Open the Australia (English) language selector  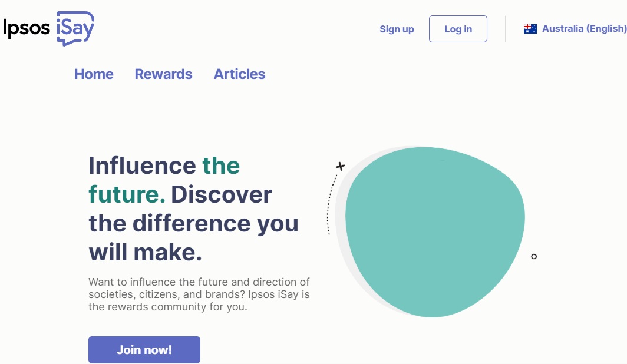pyautogui.click(x=583, y=29)
